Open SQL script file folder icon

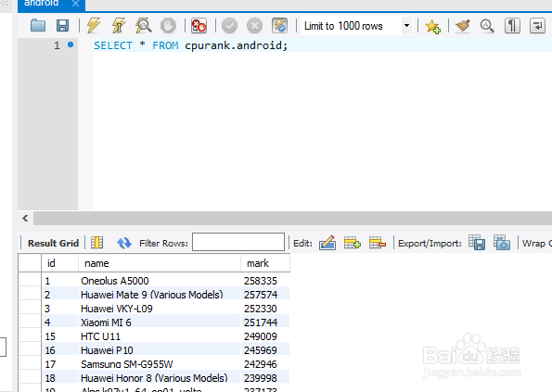click(38, 26)
